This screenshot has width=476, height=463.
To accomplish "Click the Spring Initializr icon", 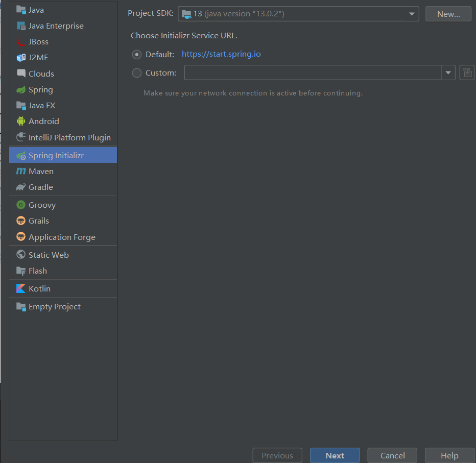I will tap(21, 156).
